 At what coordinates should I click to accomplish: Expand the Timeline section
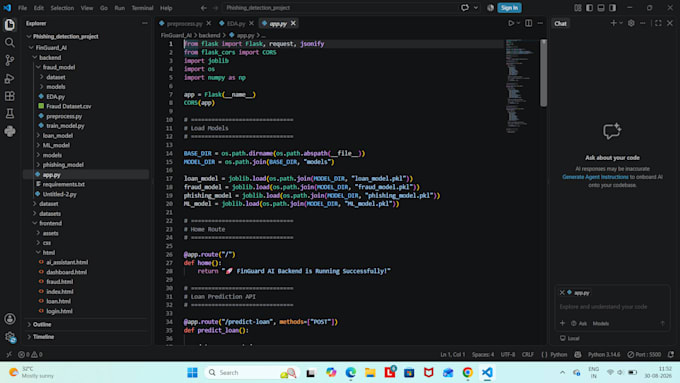43,337
